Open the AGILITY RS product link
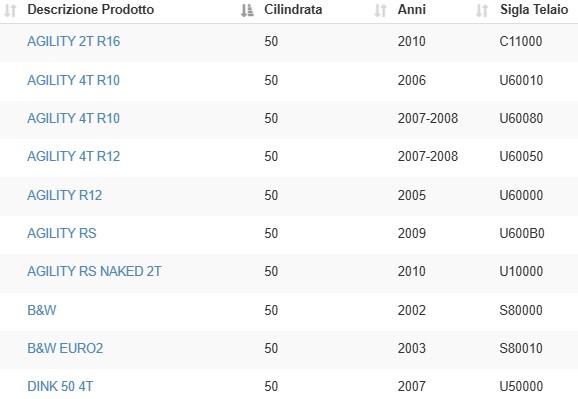The width and height of the screenshot is (578, 399). [x=62, y=233]
